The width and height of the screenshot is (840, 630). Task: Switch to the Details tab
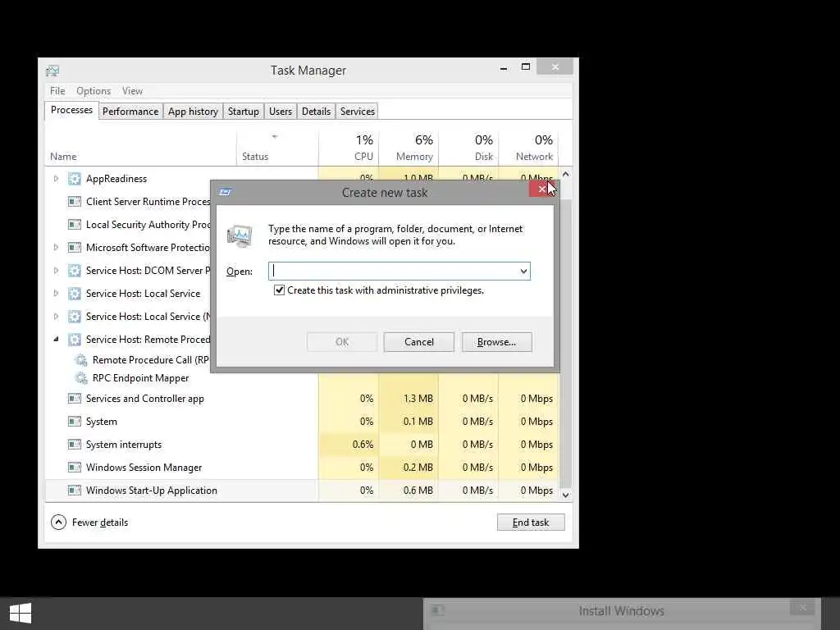316,112
